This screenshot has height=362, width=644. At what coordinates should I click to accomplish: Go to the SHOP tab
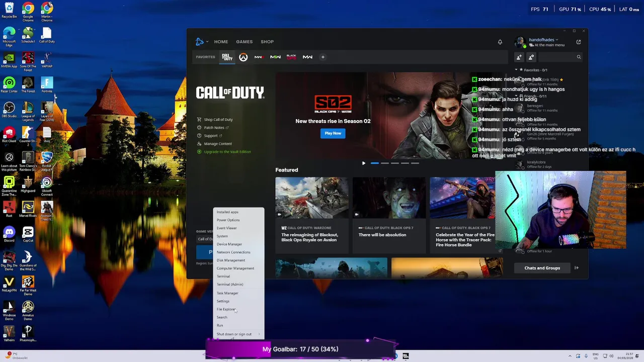pyautogui.click(x=267, y=42)
